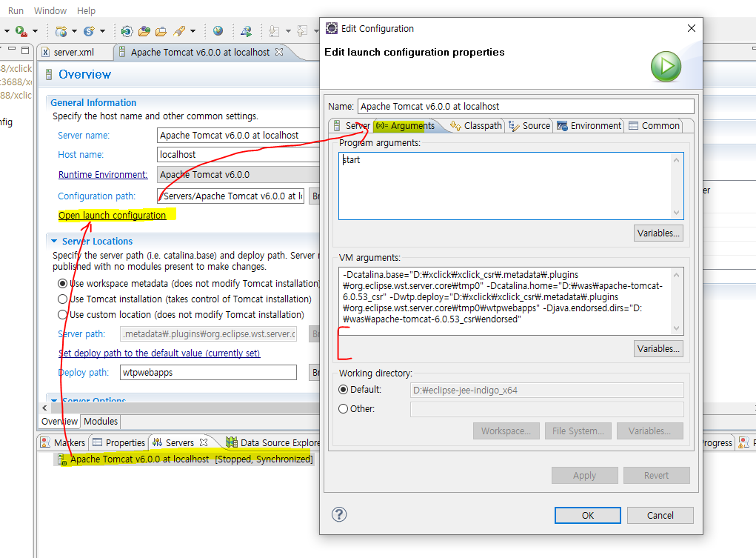This screenshot has width=756, height=558.
Task: Click the Server name text field
Action: [238, 135]
